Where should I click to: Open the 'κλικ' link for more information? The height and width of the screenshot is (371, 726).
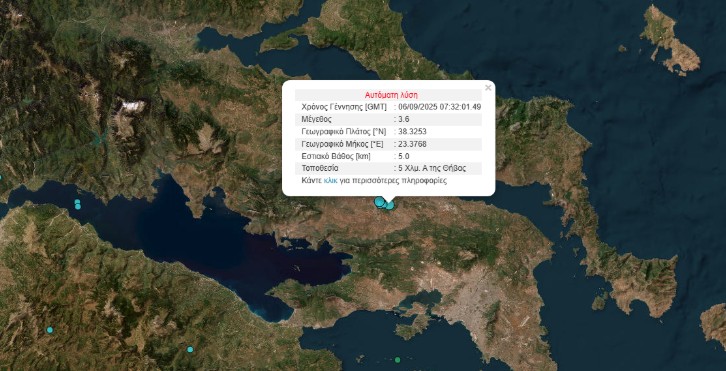[x=331, y=181]
